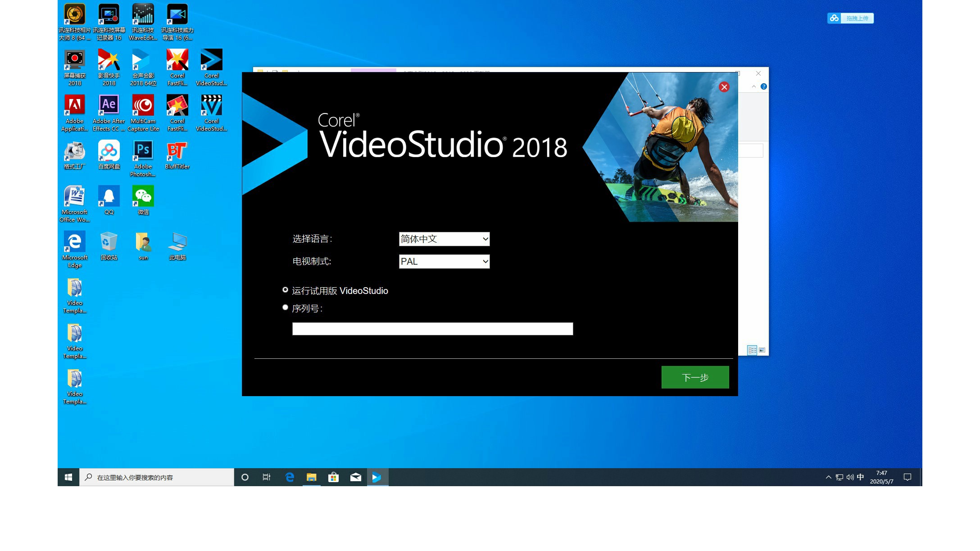
Task: Collapse ribbon chevron in background Explorer window
Action: (754, 86)
